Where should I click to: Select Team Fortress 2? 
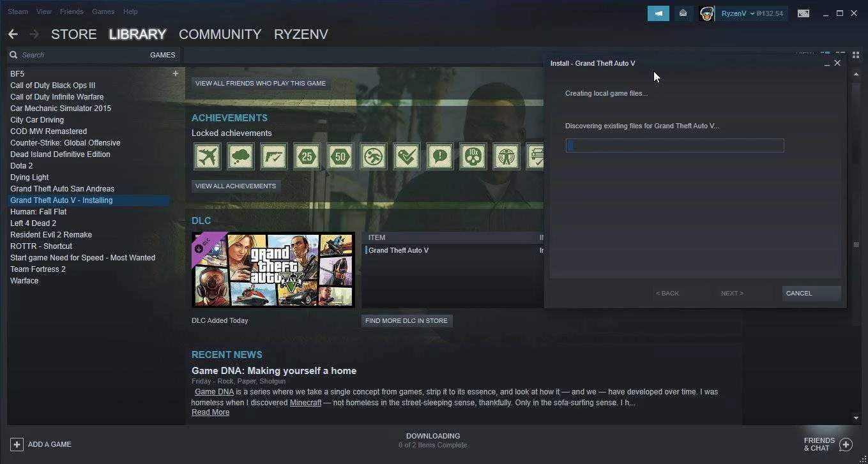pos(38,269)
